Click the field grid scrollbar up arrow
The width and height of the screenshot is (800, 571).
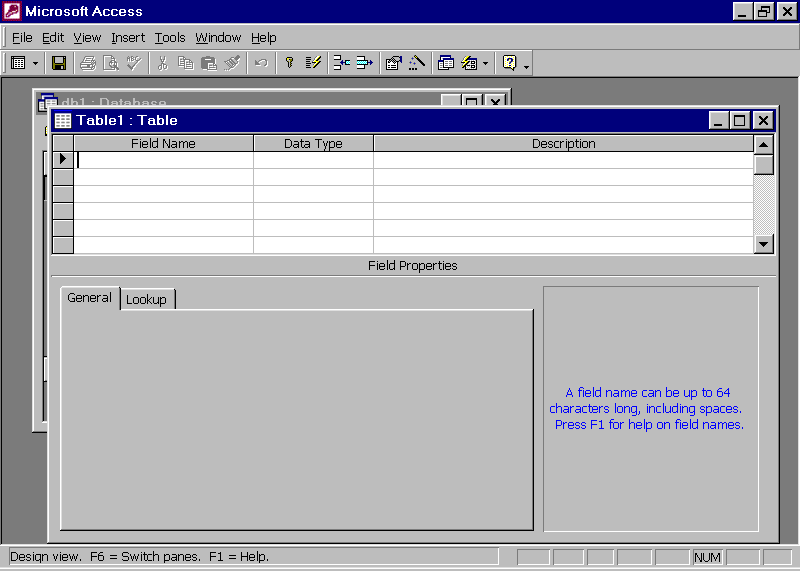click(x=763, y=145)
